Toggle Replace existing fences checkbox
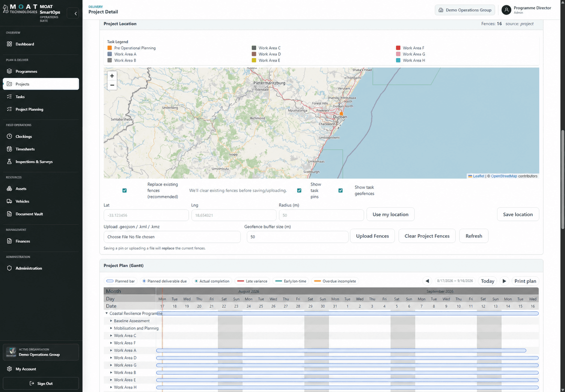 click(x=125, y=191)
